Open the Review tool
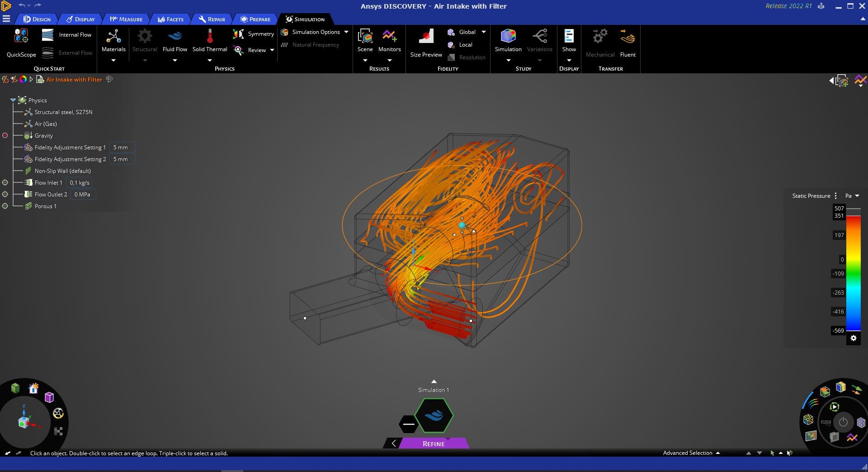This screenshot has width=868, height=472. click(250, 50)
